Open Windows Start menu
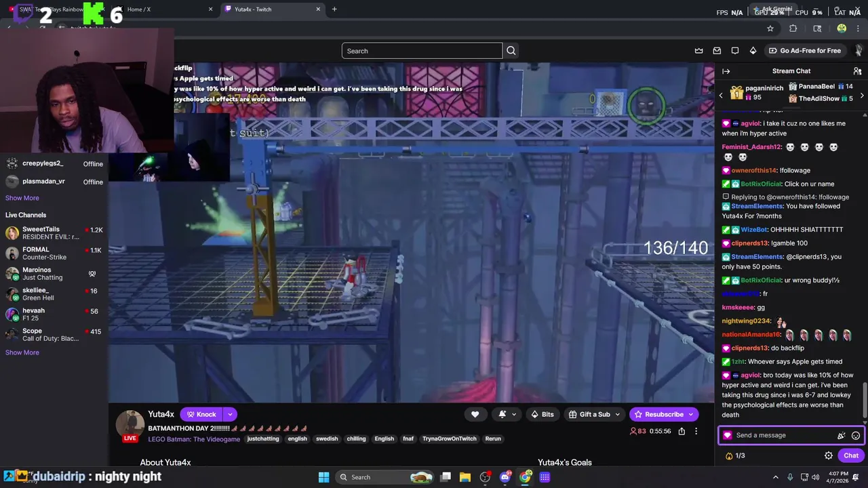The image size is (868, 488). pyautogui.click(x=323, y=477)
